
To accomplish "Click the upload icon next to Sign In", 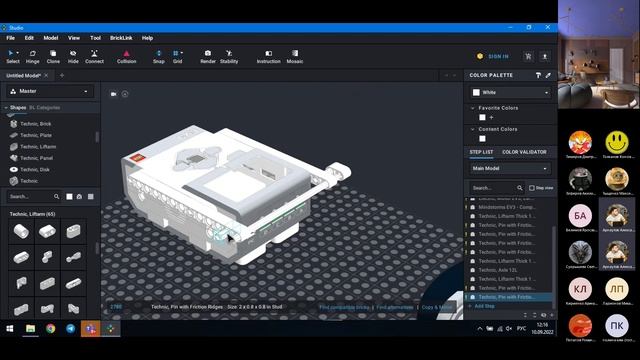I will (x=544, y=57).
